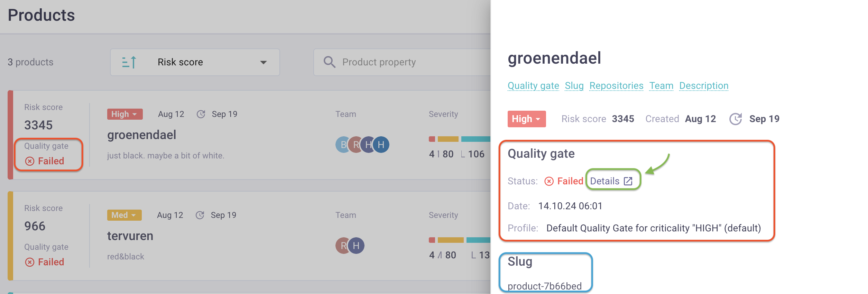Click the magnifier icon in Product property search

click(329, 62)
